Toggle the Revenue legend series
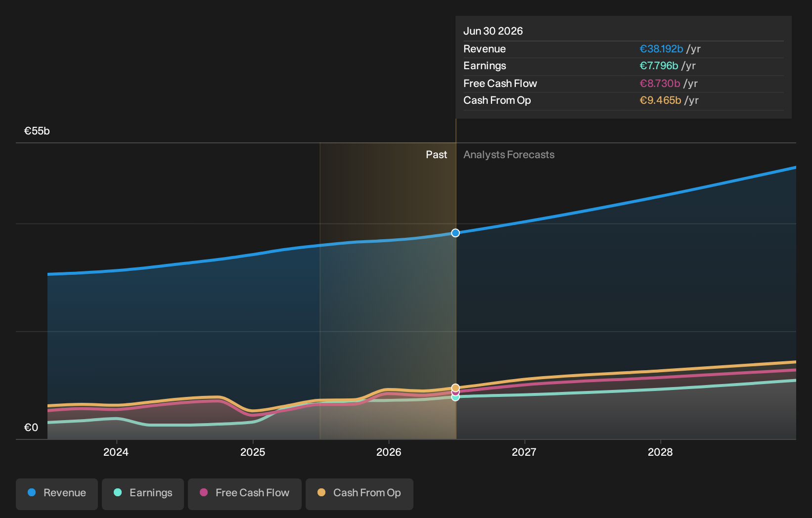This screenshot has width=812, height=518. tap(57, 493)
